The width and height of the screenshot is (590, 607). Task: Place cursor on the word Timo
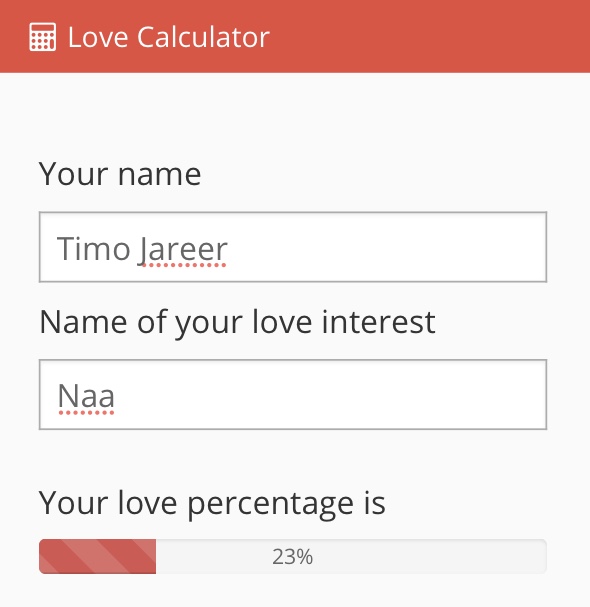pos(93,249)
